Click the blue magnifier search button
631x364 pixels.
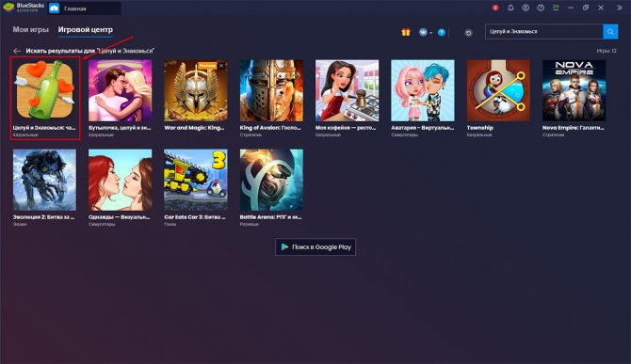click(610, 32)
